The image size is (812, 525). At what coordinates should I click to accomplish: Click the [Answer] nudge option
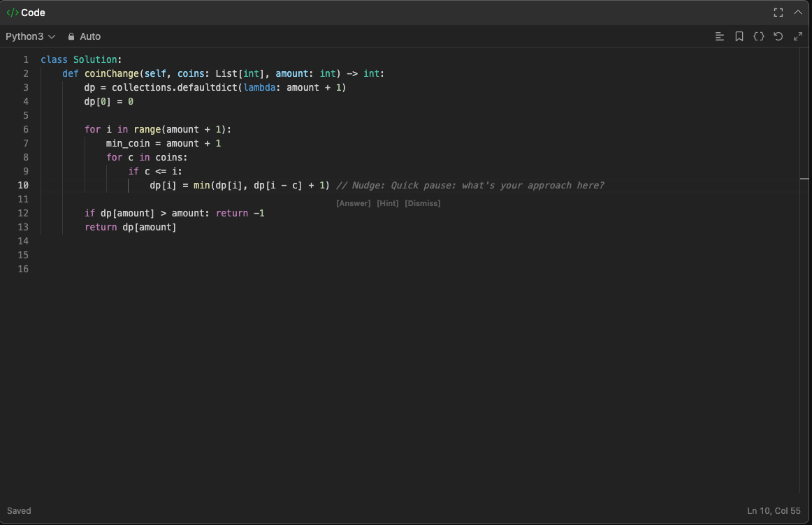click(353, 203)
